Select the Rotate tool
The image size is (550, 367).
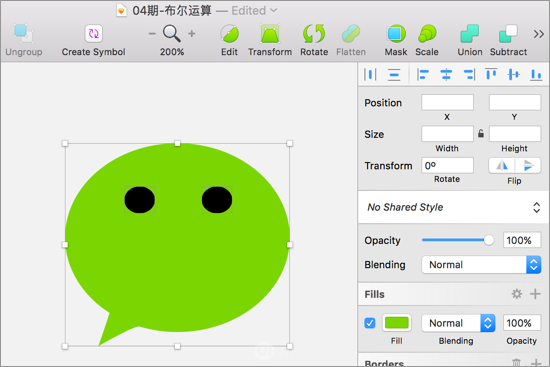coord(314,34)
